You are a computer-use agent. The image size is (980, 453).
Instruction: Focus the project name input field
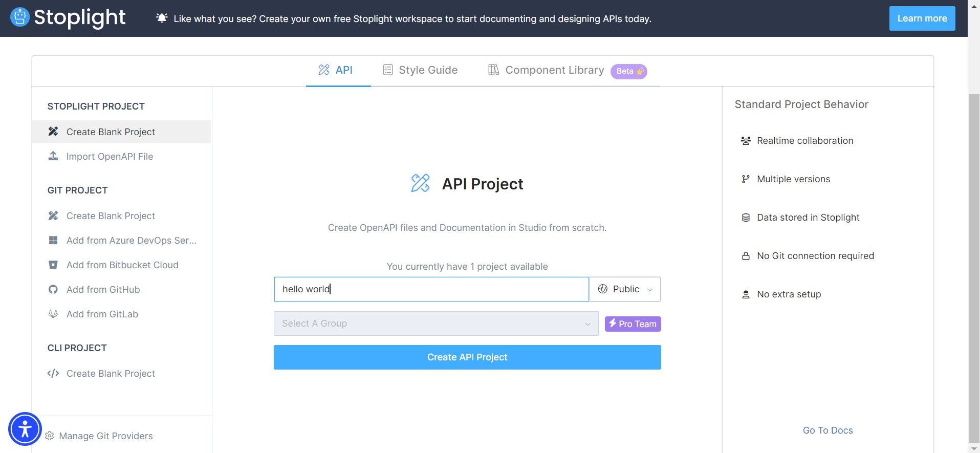pyautogui.click(x=431, y=289)
